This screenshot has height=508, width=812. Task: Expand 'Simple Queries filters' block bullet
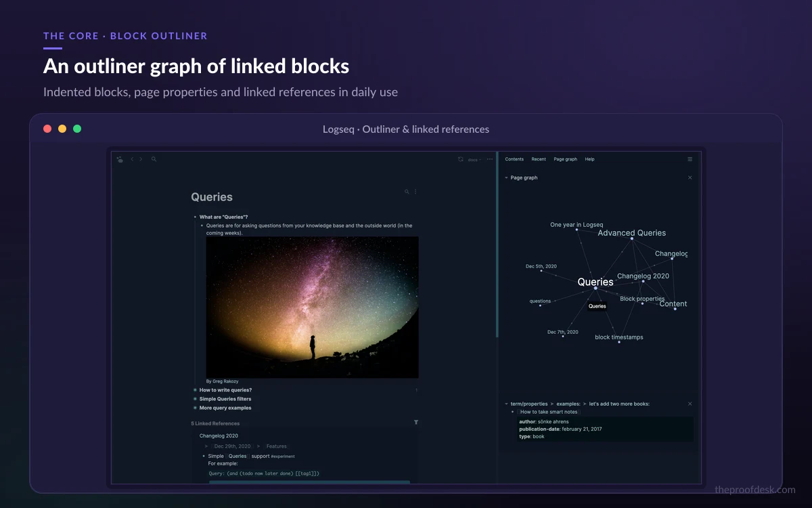195,399
